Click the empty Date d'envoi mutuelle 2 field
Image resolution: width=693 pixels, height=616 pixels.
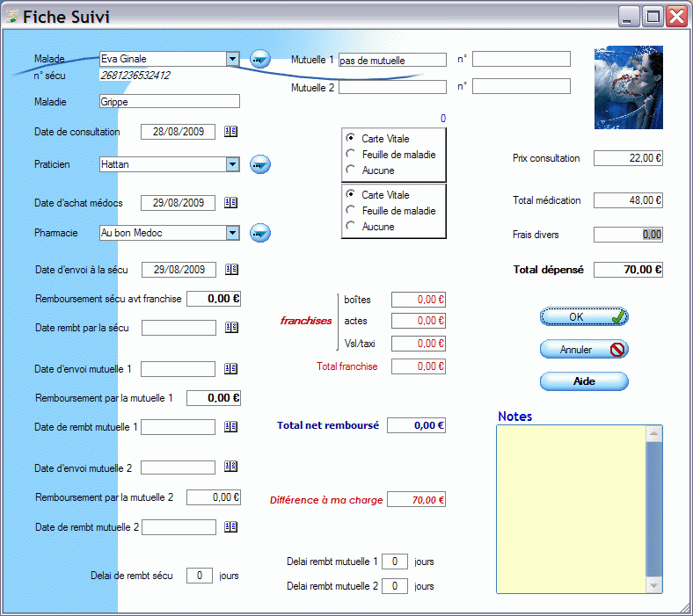(x=179, y=467)
